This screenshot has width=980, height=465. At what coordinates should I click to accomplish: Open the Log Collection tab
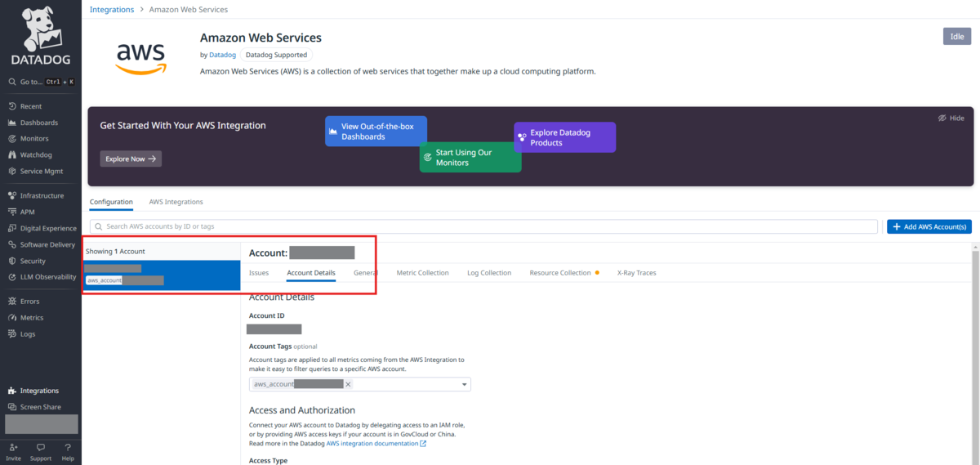[489, 273]
